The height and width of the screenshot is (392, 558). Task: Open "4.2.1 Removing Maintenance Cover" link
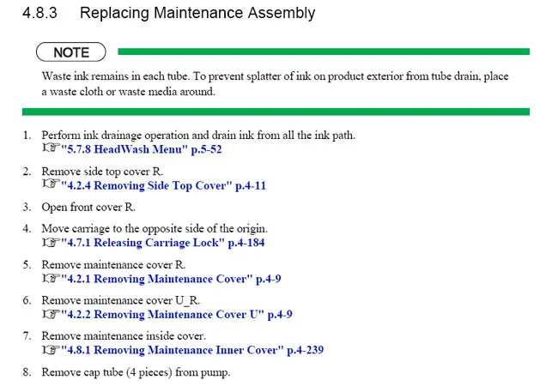pos(171,279)
